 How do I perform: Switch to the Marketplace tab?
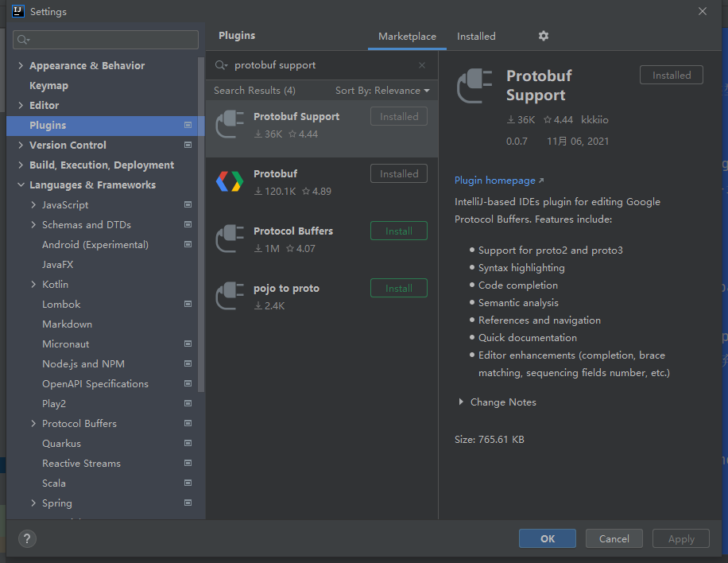(407, 37)
